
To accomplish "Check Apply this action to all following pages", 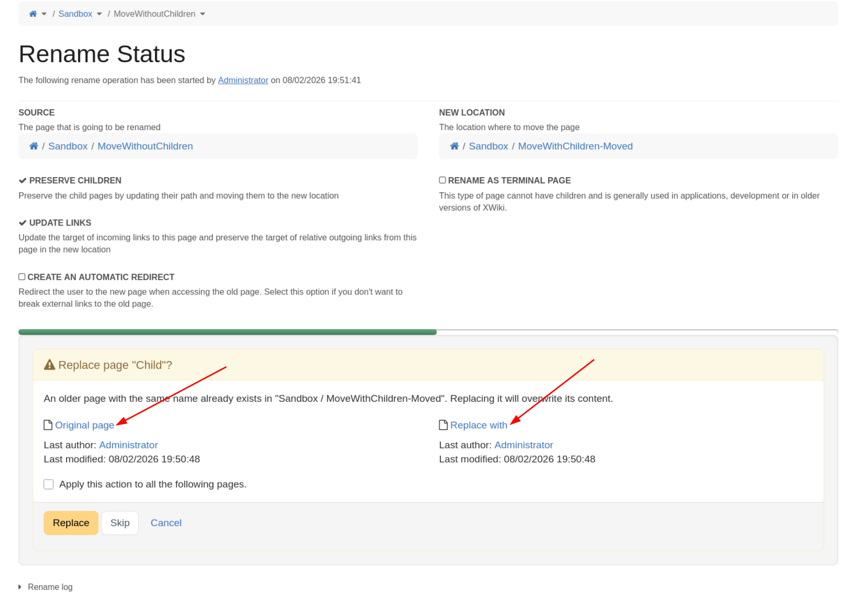I will coord(48,484).
